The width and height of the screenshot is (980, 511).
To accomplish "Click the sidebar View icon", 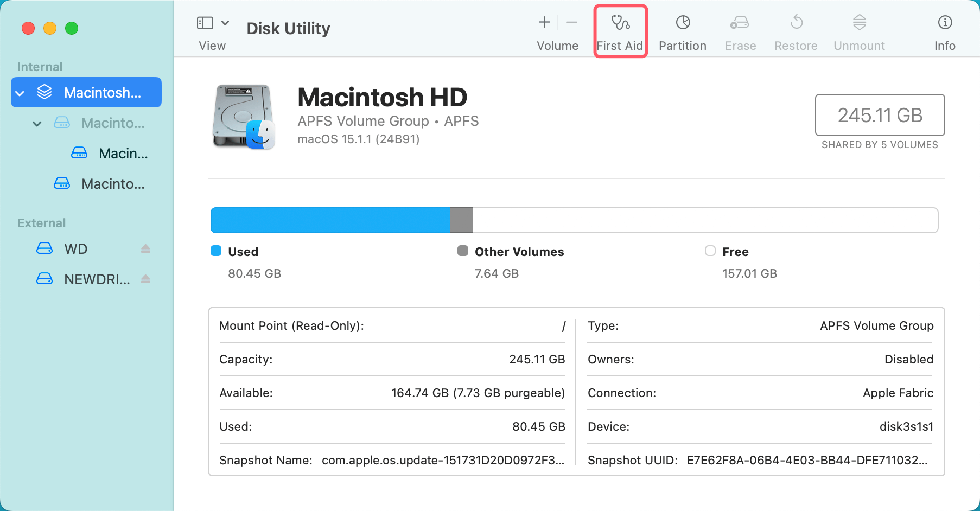I will pos(205,22).
